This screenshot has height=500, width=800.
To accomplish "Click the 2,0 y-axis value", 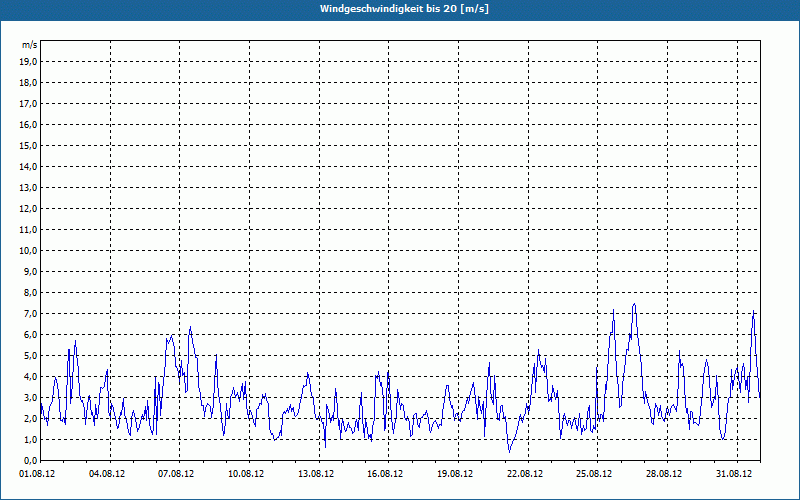I will pos(30,418).
